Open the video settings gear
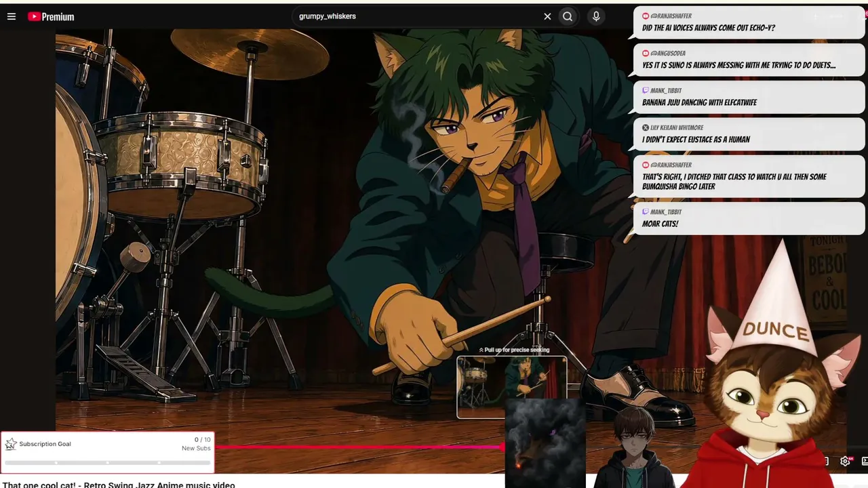Viewport: 868px width, 488px height. (845, 461)
